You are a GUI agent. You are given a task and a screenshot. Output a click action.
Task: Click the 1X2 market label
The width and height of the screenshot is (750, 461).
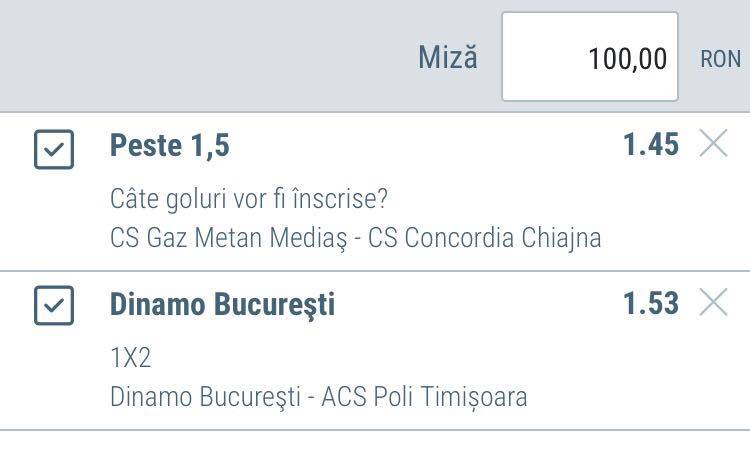tap(131, 358)
